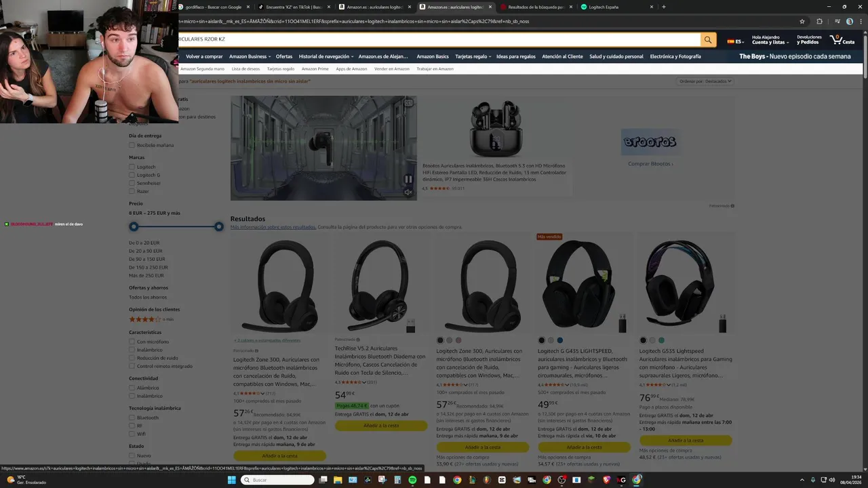
Task: Expand the ES language selector
Action: (734, 41)
